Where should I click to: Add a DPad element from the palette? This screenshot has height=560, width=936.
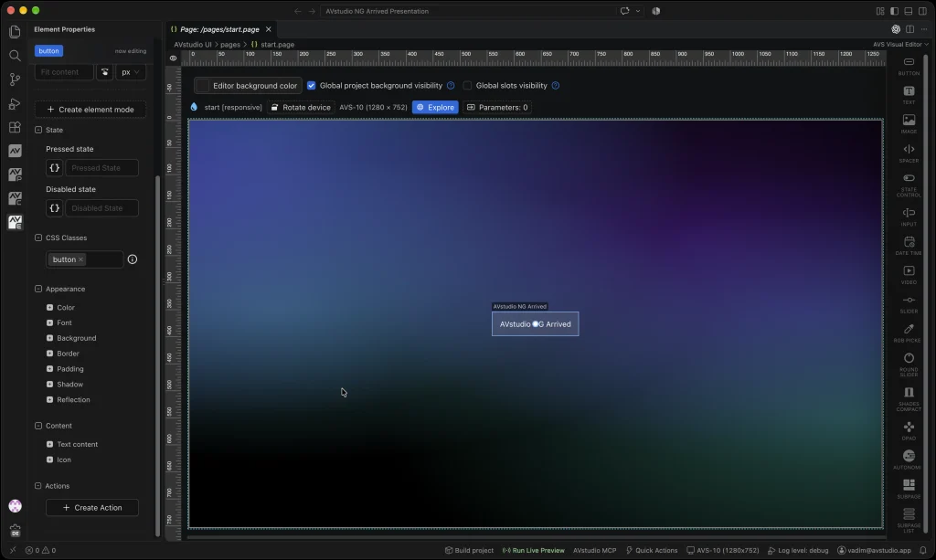tap(909, 431)
